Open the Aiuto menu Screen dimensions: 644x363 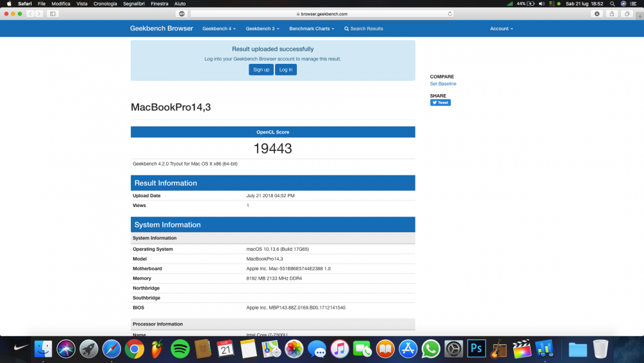click(180, 4)
